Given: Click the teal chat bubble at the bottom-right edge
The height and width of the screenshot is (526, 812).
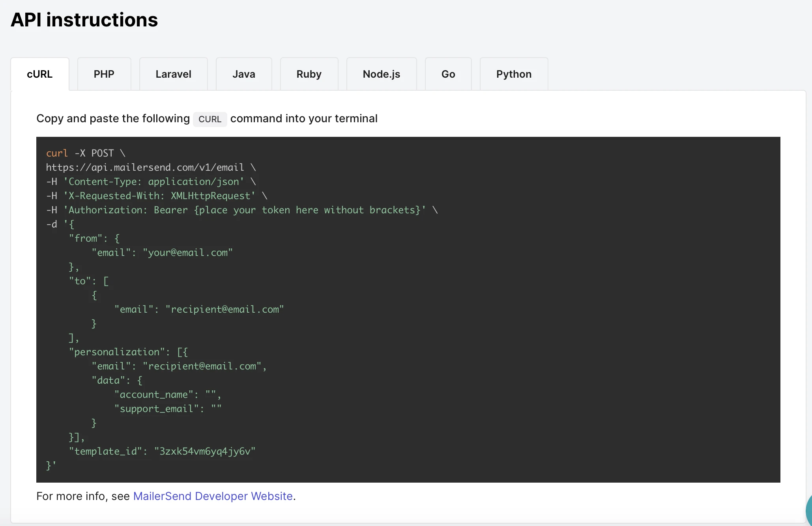Looking at the screenshot, I should point(808,511).
